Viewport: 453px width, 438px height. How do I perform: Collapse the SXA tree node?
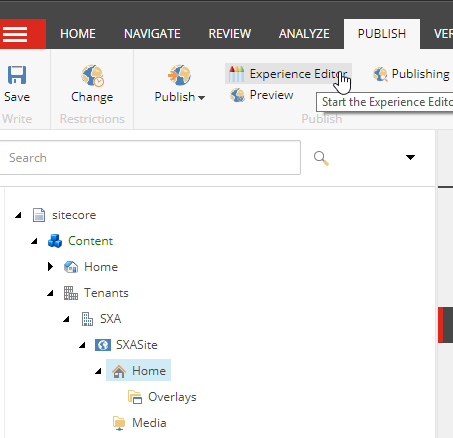point(66,319)
